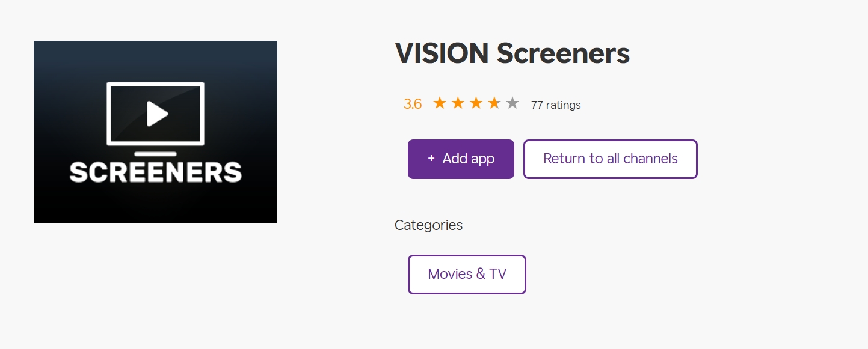Click the second orange rating star
This screenshot has width=868, height=349.
pos(458,103)
